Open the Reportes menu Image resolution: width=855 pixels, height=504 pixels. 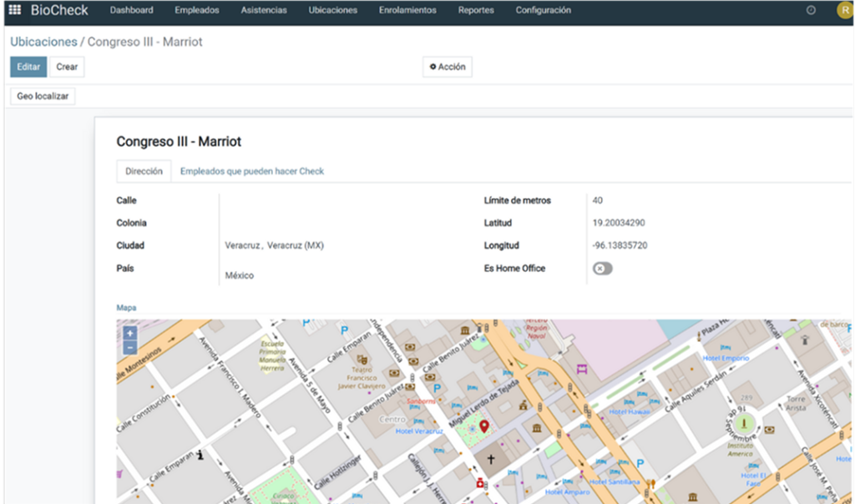[476, 11]
